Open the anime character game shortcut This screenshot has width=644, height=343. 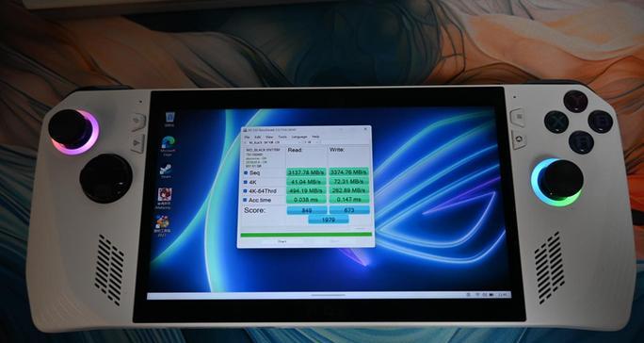pyautogui.click(x=164, y=197)
